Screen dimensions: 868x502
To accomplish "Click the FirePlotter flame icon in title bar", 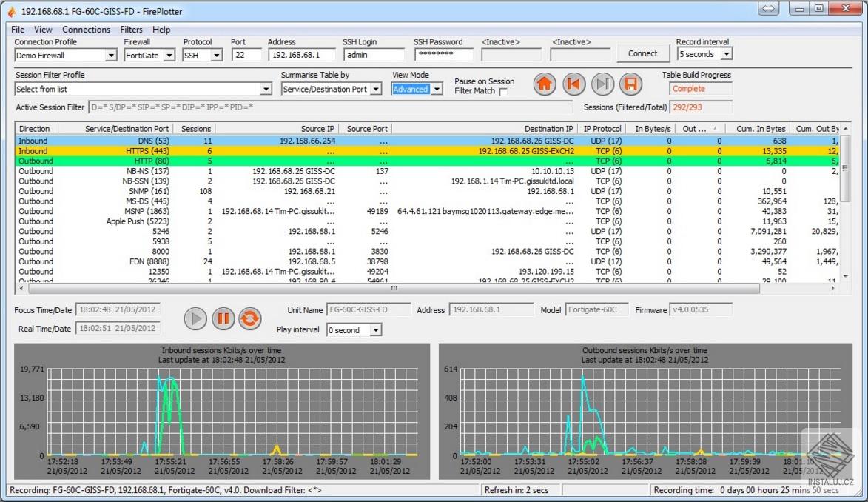I will [12, 12].
